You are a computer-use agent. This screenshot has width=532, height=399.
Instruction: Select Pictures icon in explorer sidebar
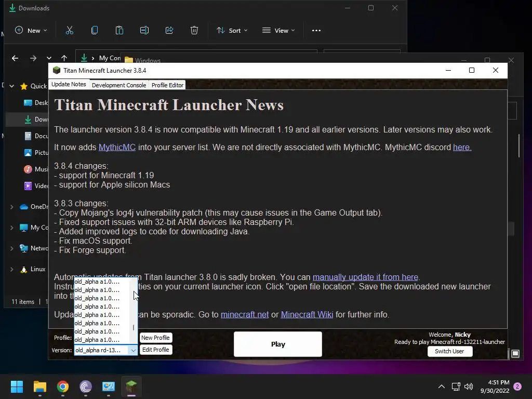(28, 153)
